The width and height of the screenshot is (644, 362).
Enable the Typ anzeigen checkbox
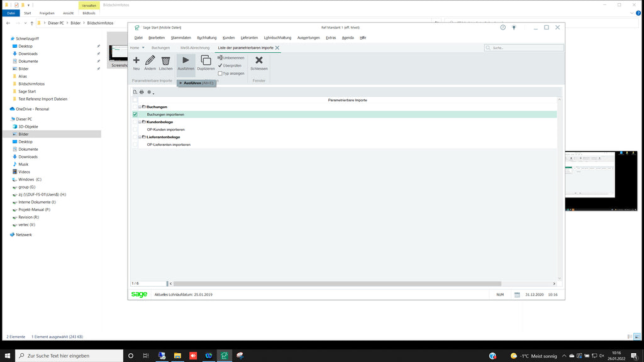(219, 74)
